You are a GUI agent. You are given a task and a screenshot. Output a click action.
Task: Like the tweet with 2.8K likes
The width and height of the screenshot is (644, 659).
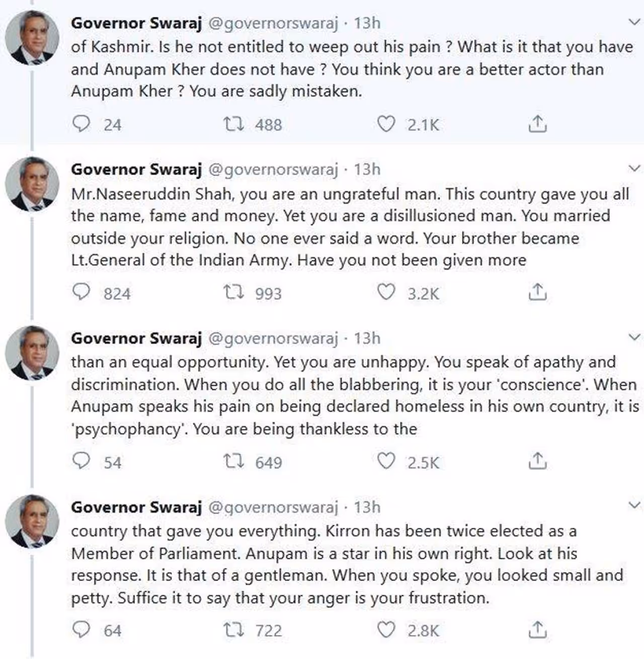click(386, 630)
